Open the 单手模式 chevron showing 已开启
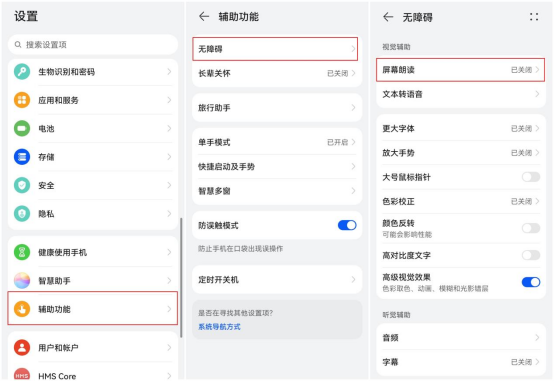 (x=353, y=142)
